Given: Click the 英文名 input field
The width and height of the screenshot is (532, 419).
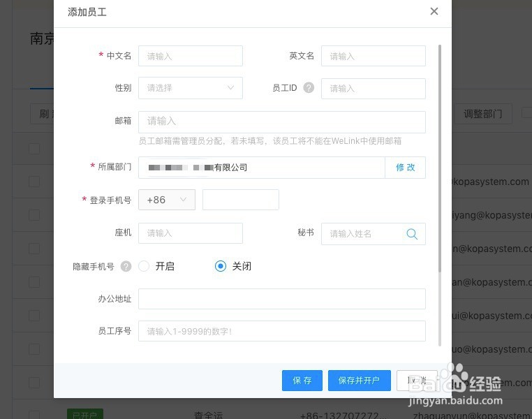Looking at the screenshot, I should (x=374, y=56).
